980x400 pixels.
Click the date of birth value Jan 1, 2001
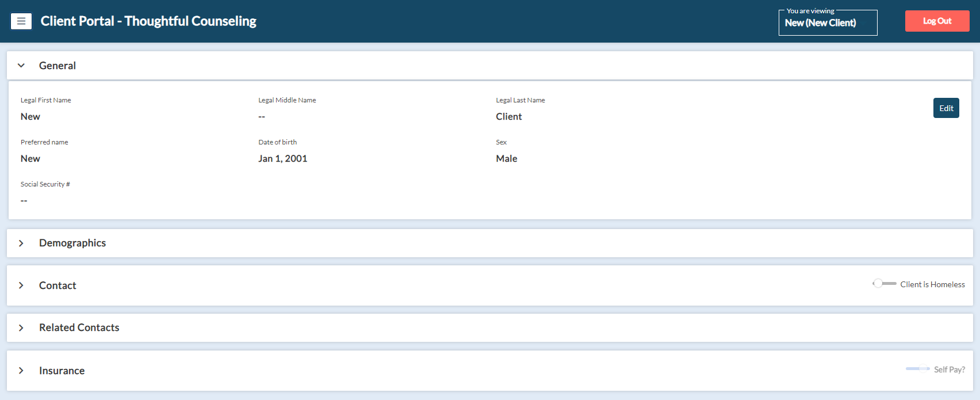coord(282,159)
